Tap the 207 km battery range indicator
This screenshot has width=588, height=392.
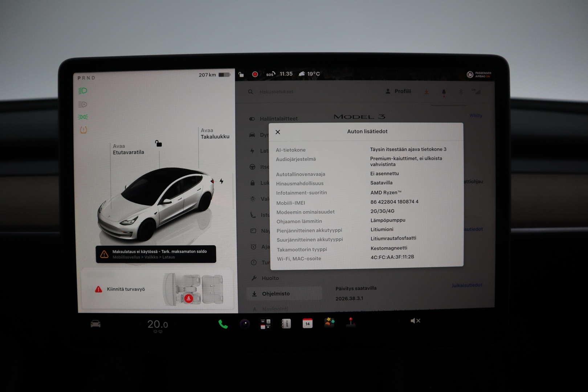(214, 75)
